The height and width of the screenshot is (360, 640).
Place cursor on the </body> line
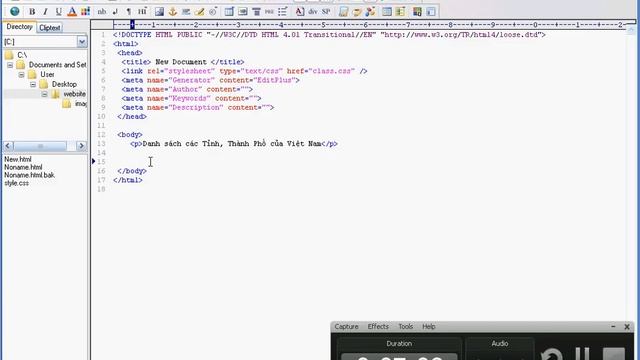point(132,171)
